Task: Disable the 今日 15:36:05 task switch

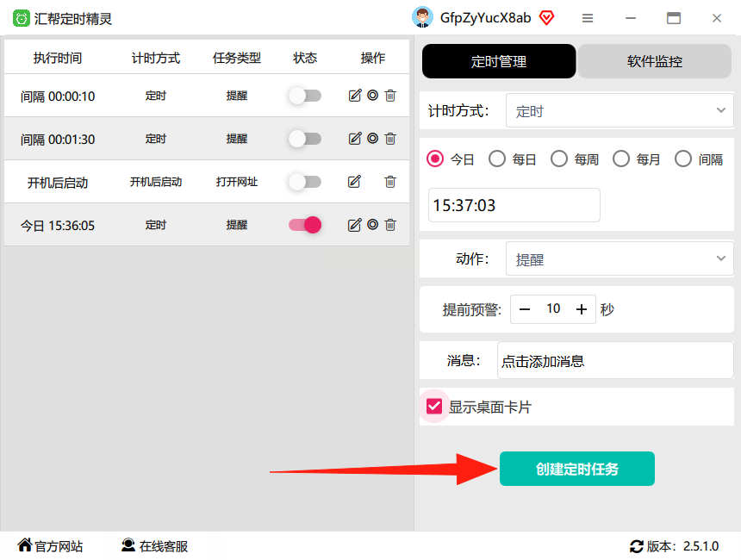Action: tap(305, 225)
